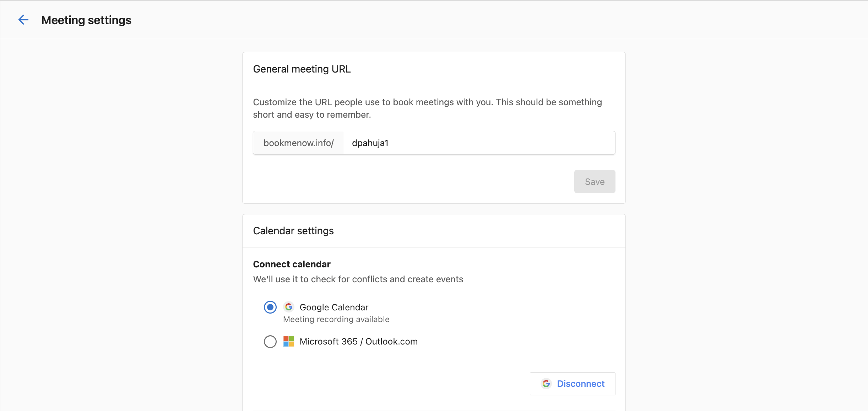Click the bookmenow.info/ prefix box

pyautogui.click(x=298, y=143)
